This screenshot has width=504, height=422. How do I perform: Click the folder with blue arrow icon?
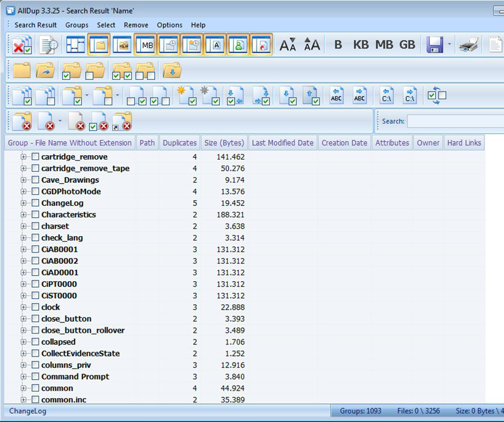pyautogui.click(x=45, y=70)
